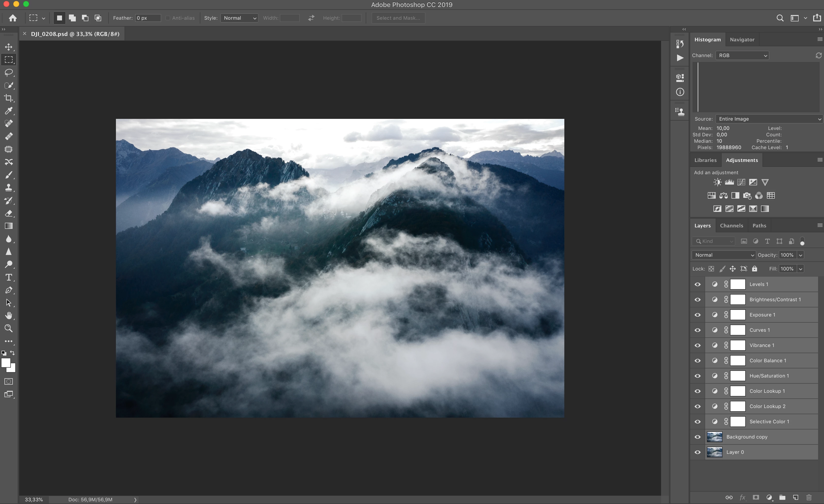
Task: Create a new layer with bottom icon
Action: coord(796,497)
